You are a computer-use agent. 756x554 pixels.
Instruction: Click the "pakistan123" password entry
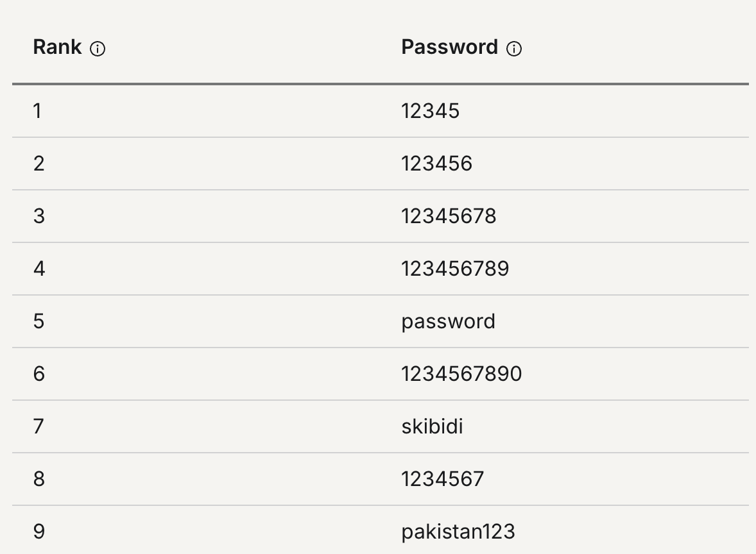tap(458, 532)
